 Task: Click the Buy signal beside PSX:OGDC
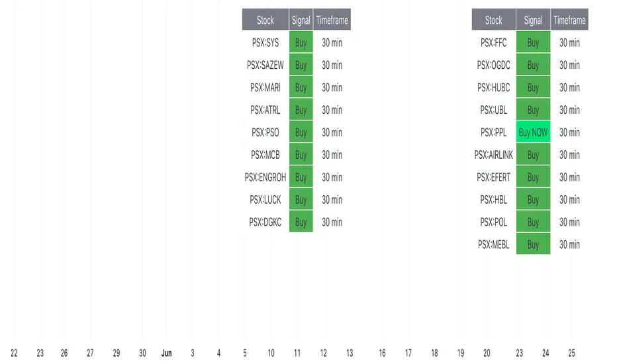(533, 66)
